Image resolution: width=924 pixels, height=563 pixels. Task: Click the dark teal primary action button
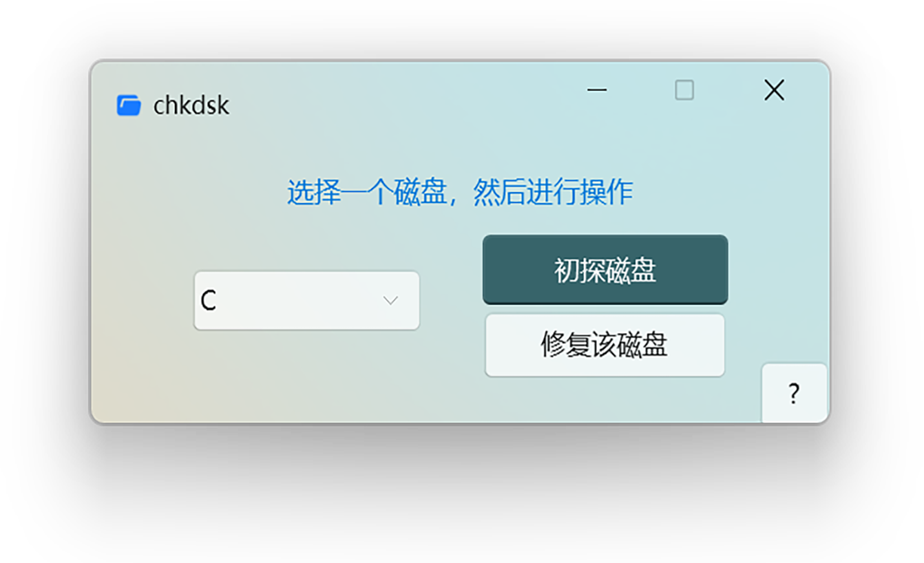coord(605,270)
